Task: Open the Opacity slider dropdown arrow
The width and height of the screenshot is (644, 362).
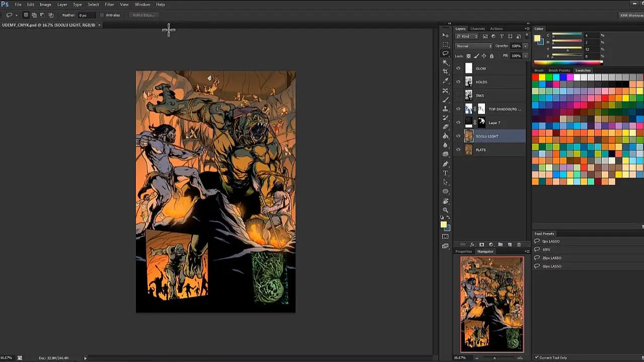Action: (x=525, y=46)
